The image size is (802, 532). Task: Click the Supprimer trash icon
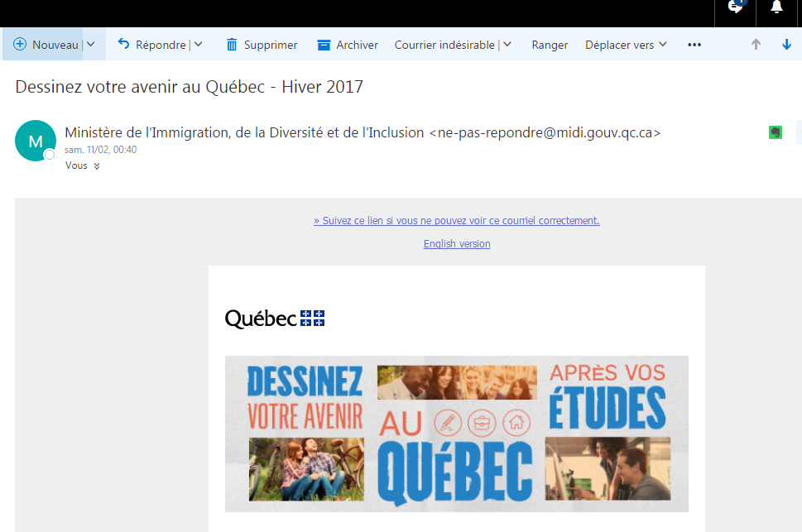coord(232,45)
